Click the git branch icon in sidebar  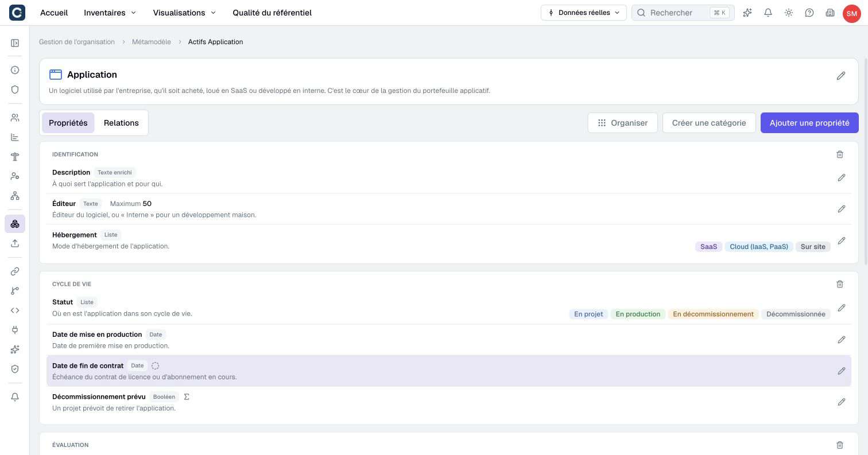tap(15, 291)
